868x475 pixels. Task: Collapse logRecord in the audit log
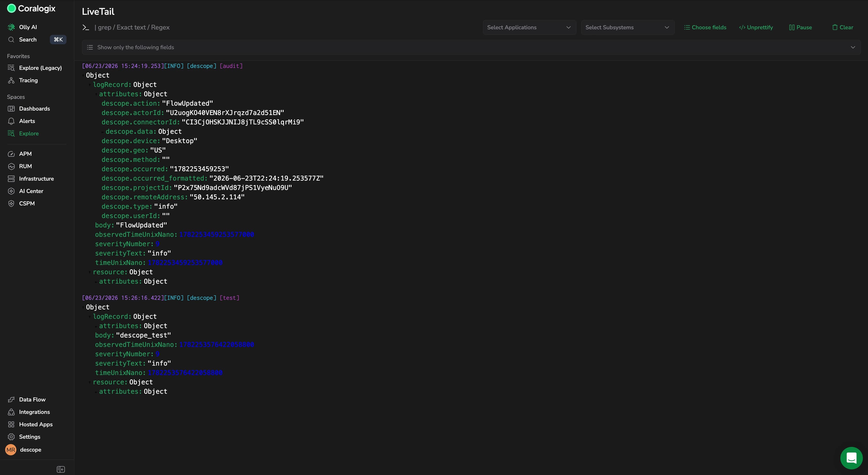coord(90,85)
